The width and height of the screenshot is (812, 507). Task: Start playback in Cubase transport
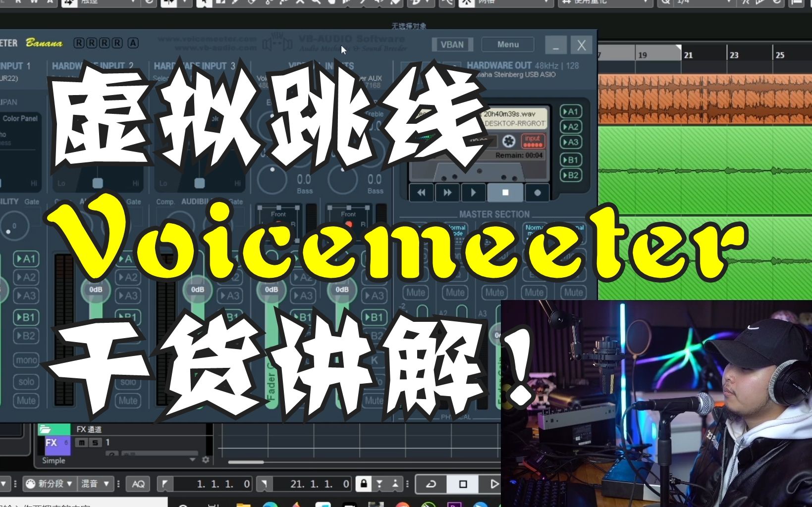coord(491,484)
